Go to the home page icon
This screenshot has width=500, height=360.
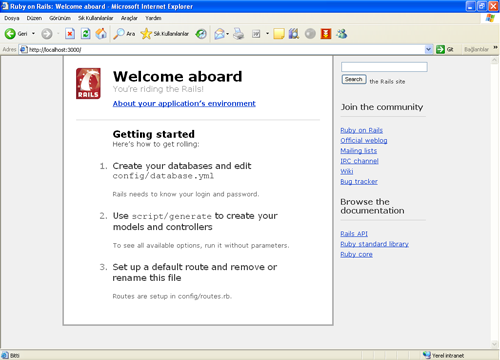click(x=101, y=34)
